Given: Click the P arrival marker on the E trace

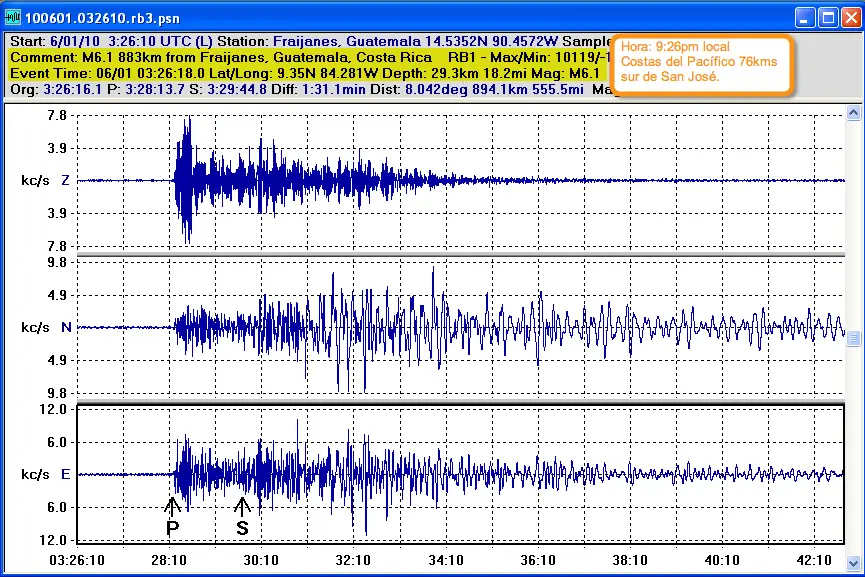Looking at the screenshot, I should tap(173, 517).
